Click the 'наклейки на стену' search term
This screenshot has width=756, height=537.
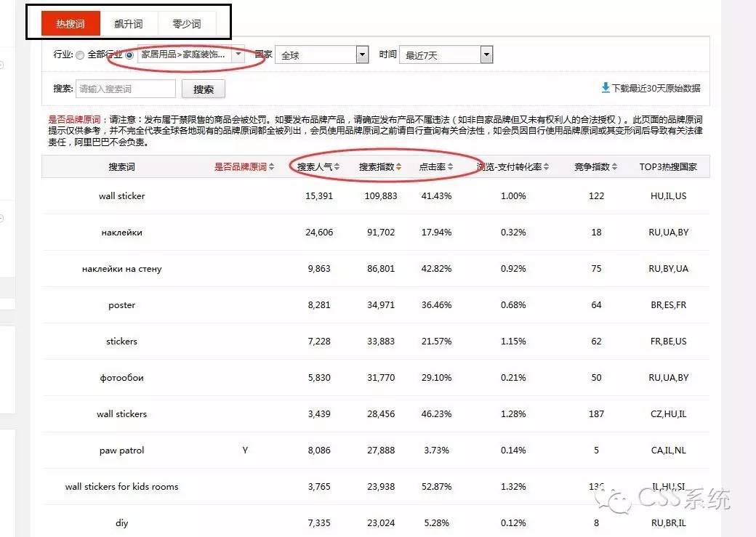click(121, 269)
